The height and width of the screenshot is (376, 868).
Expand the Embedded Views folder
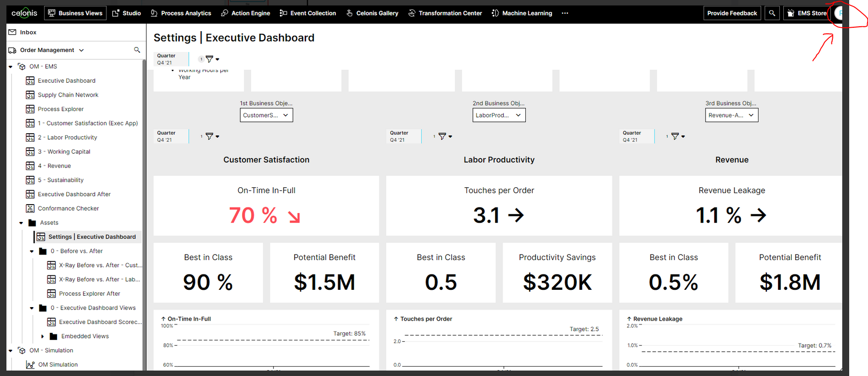pos(43,336)
